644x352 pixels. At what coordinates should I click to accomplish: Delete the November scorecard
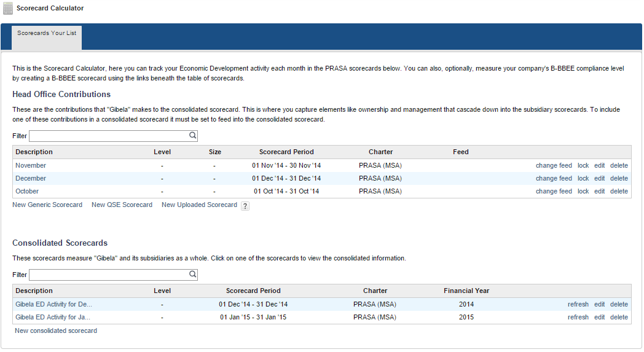619,165
